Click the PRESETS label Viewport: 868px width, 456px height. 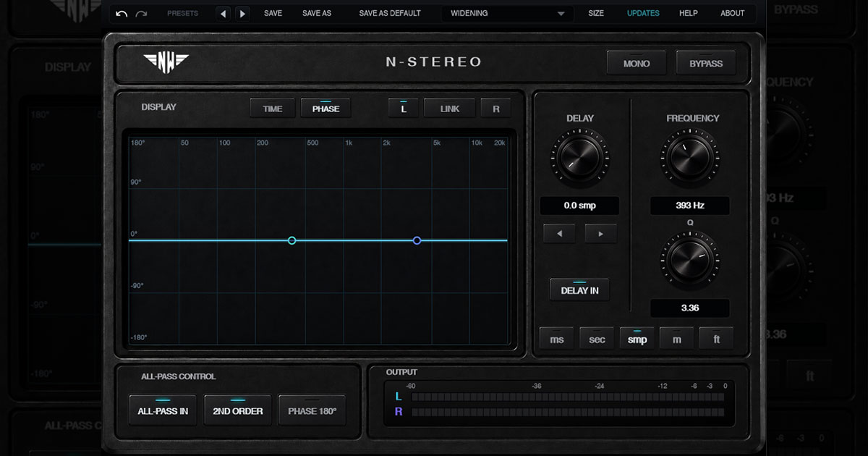tap(182, 13)
